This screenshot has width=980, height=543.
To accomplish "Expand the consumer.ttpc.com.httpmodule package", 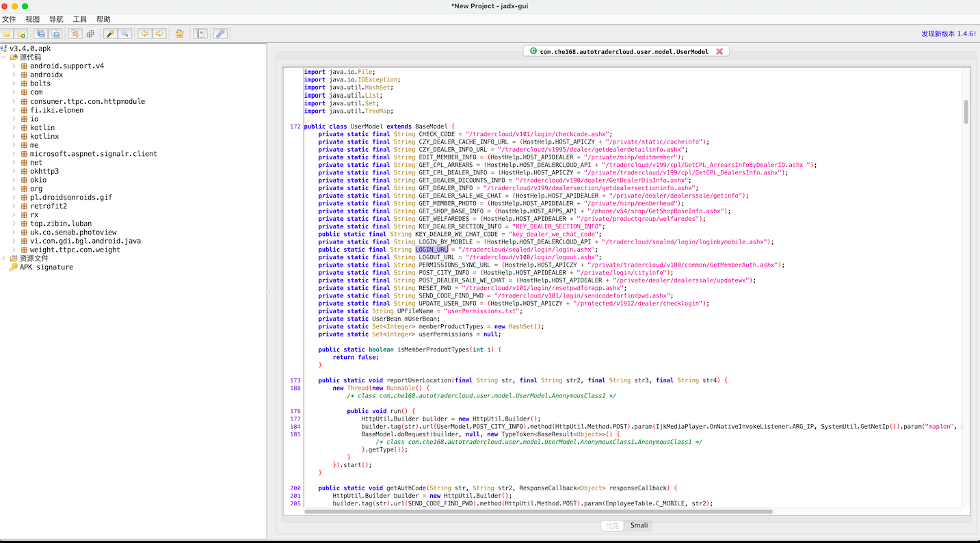I will 14,101.
